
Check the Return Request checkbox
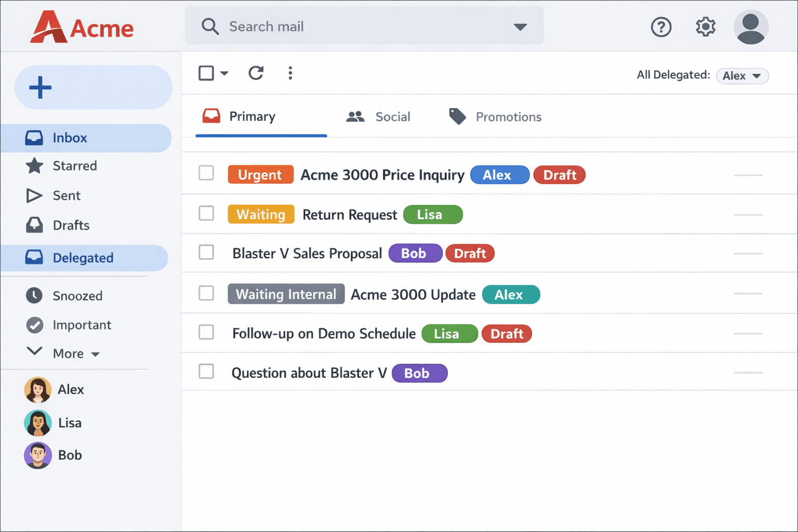(206, 214)
